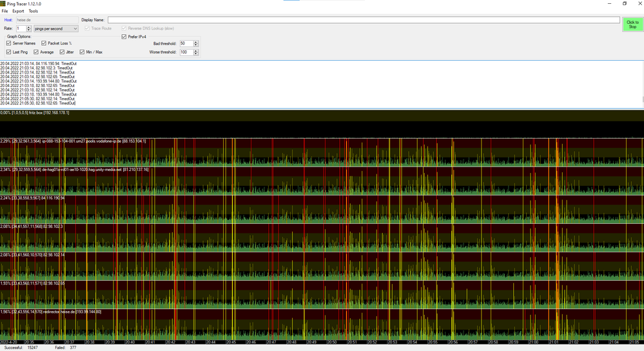Screen dimensions: 644x351
Task: Select the fritz.box ping graph
Action: point(322,124)
